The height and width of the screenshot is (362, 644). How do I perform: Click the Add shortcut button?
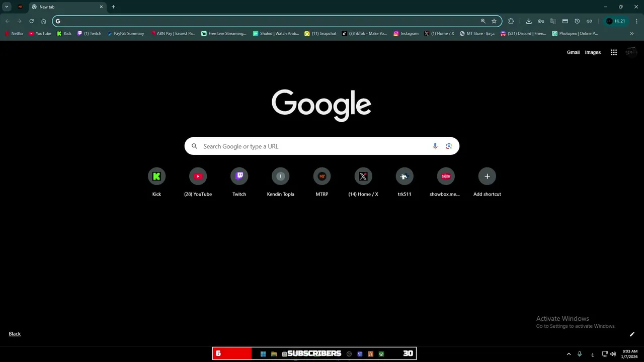487,183
